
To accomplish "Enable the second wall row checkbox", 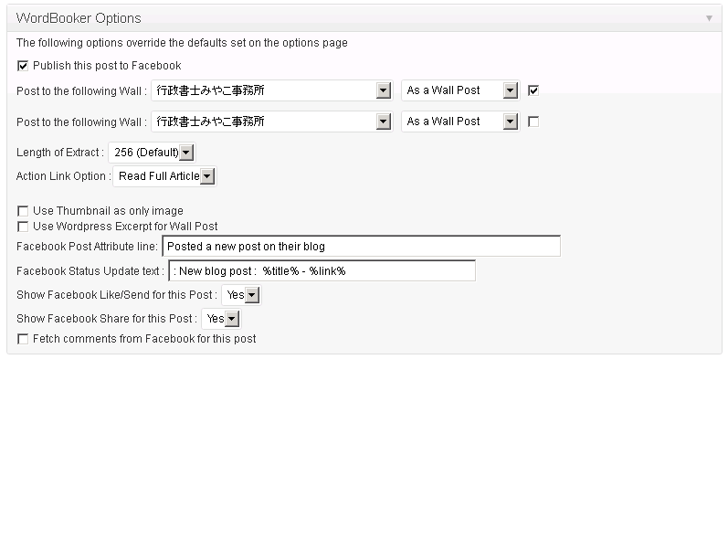I will (533, 122).
